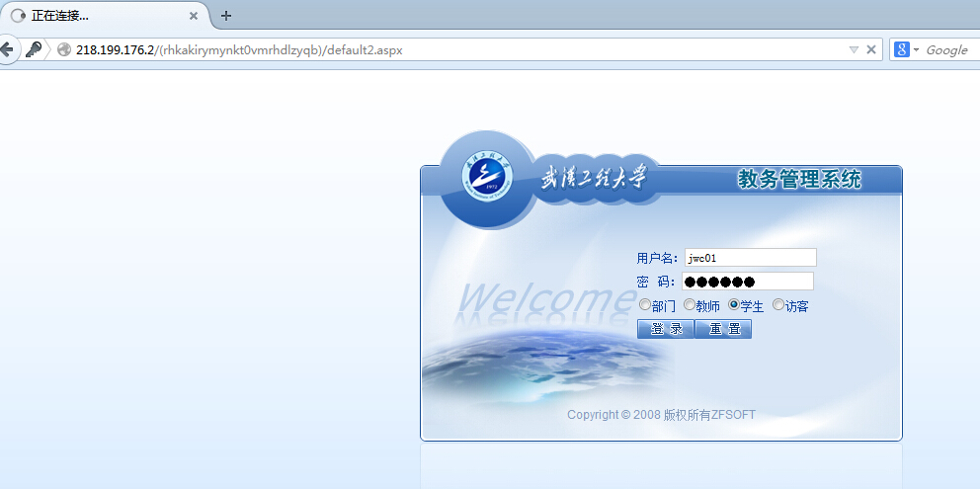Select the 访客 radio button

pyautogui.click(x=778, y=305)
